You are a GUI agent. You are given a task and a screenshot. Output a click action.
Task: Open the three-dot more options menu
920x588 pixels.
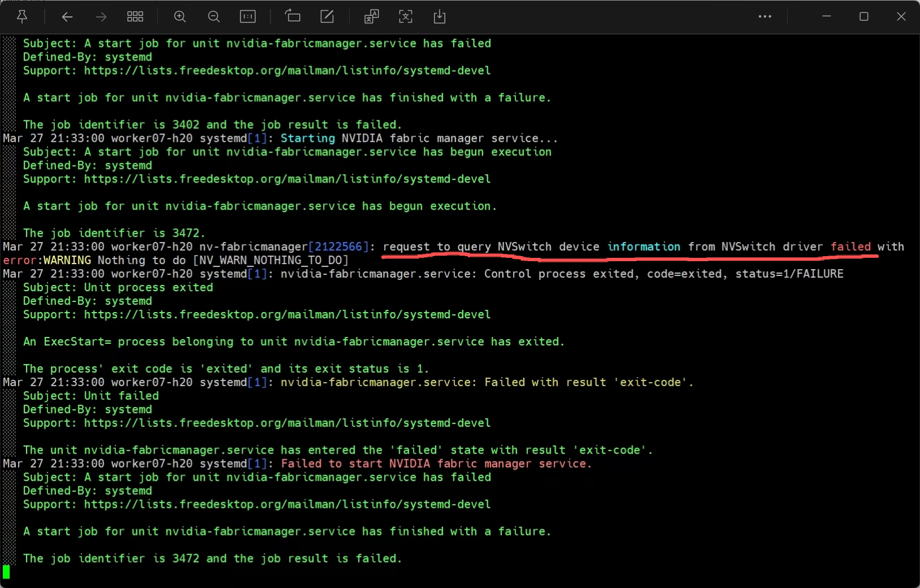point(765,17)
